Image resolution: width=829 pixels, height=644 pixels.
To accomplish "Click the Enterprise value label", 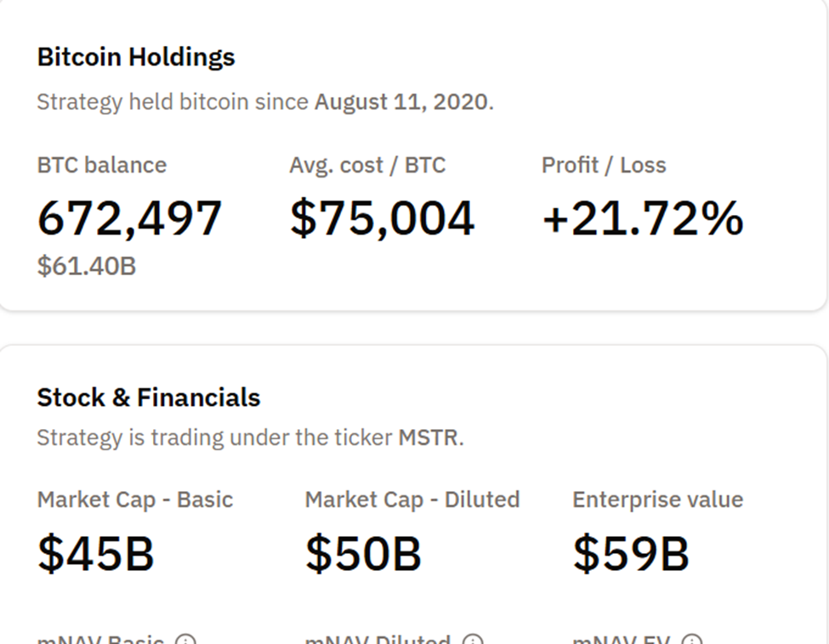I will (x=658, y=500).
